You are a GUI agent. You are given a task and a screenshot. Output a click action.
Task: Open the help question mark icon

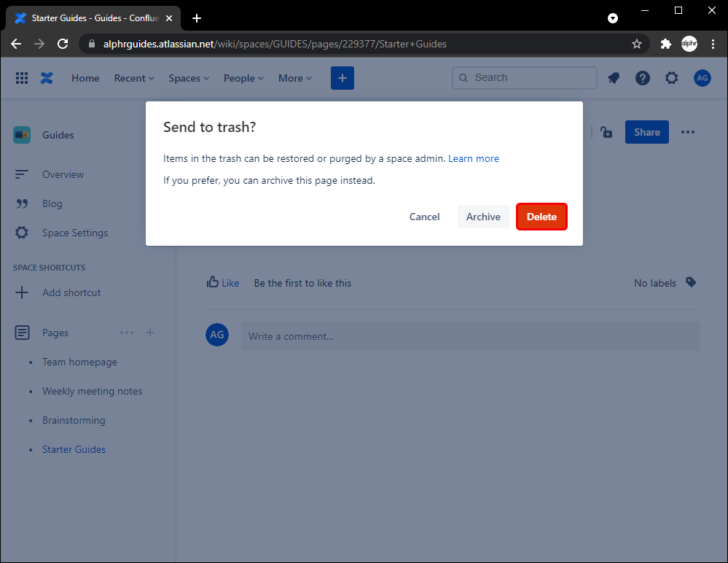(642, 78)
